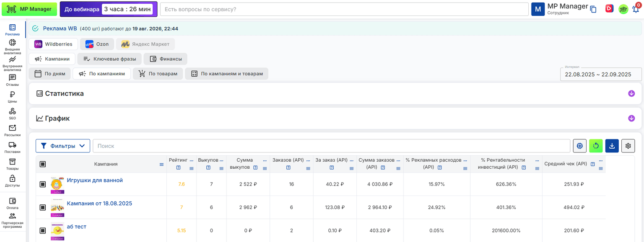The height and width of the screenshot is (242, 644).
Task: Switch to the По товарам view
Action: (158, 74)
